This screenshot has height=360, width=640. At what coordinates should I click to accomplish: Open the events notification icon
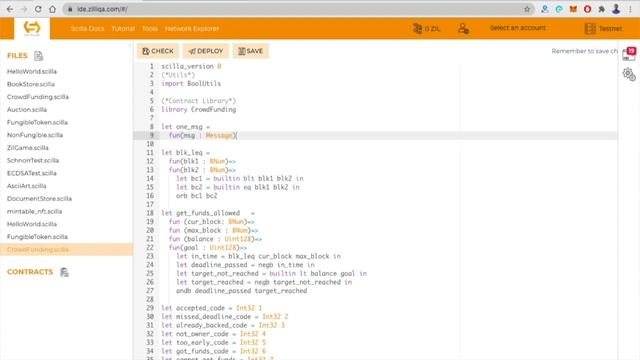coord(629,54)
